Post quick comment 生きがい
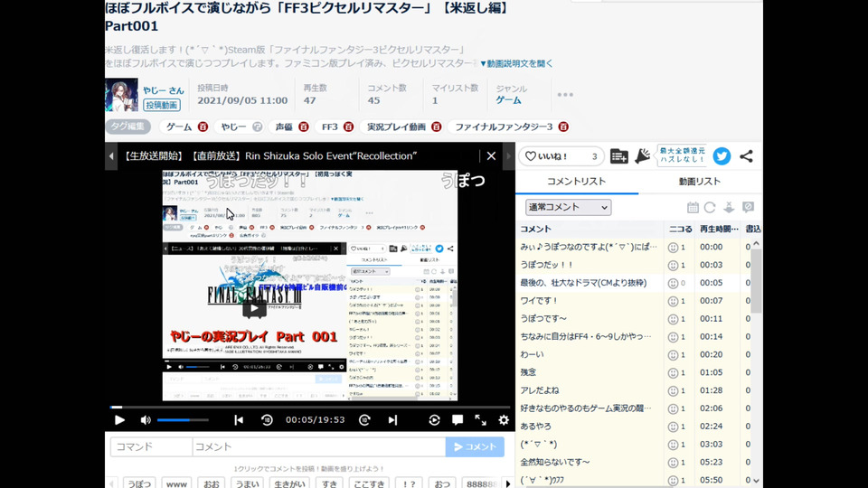 click(289, 483)
